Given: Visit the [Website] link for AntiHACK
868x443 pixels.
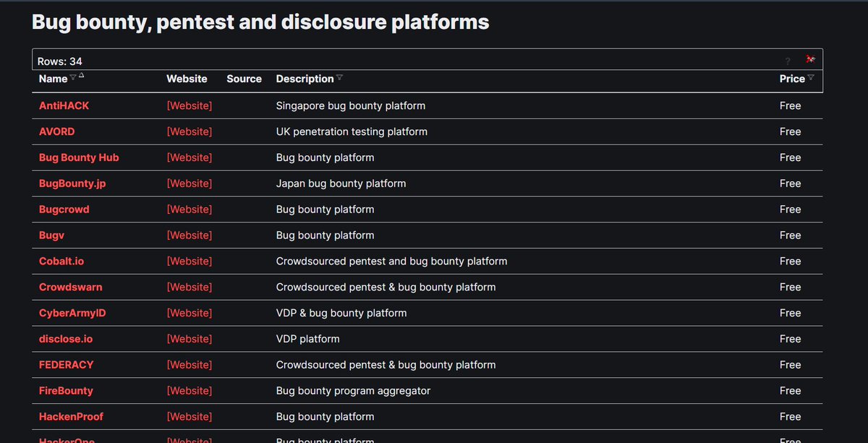Looking at the screenshot, I should click(190, 106).
